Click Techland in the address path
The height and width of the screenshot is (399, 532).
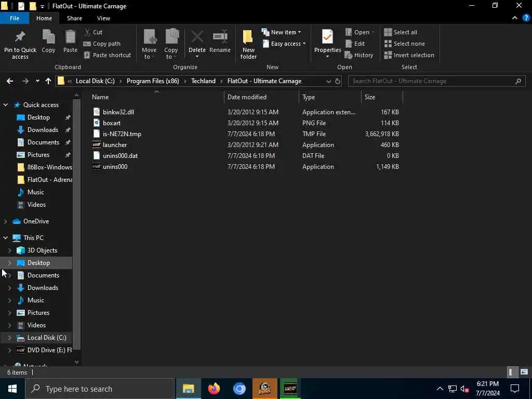(x=203, y=81)
